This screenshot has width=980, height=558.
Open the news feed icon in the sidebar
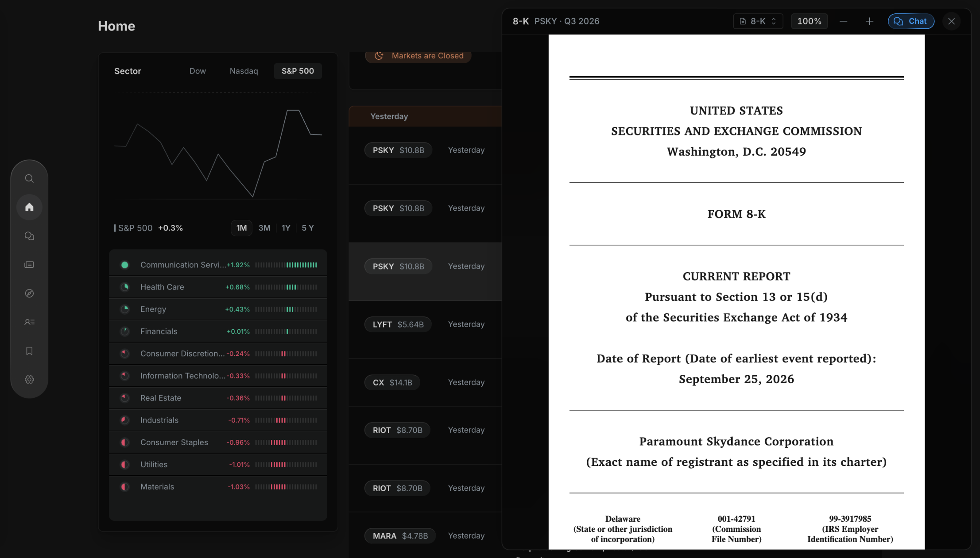point(29,265)
